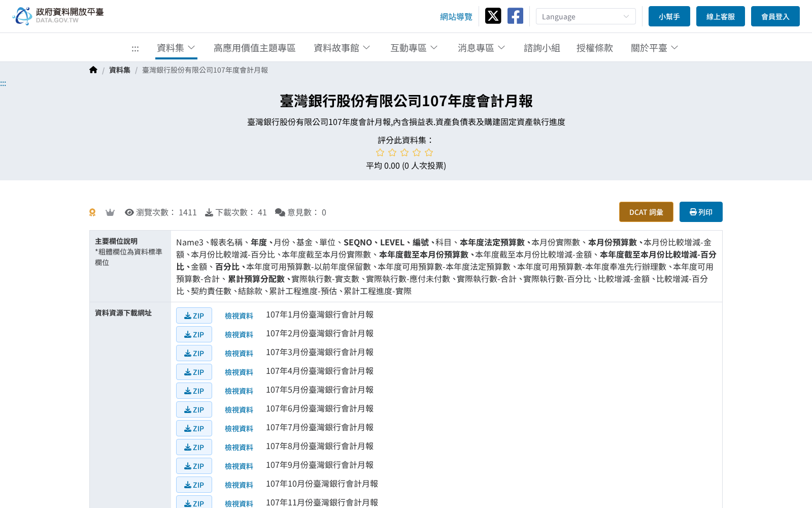View data (檢視資料) for 107年6月份
812x508 pixels.
pos(239,409)
